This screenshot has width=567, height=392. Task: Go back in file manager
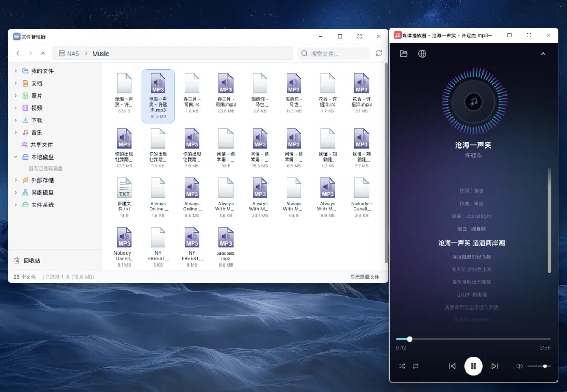pos(18,54)
